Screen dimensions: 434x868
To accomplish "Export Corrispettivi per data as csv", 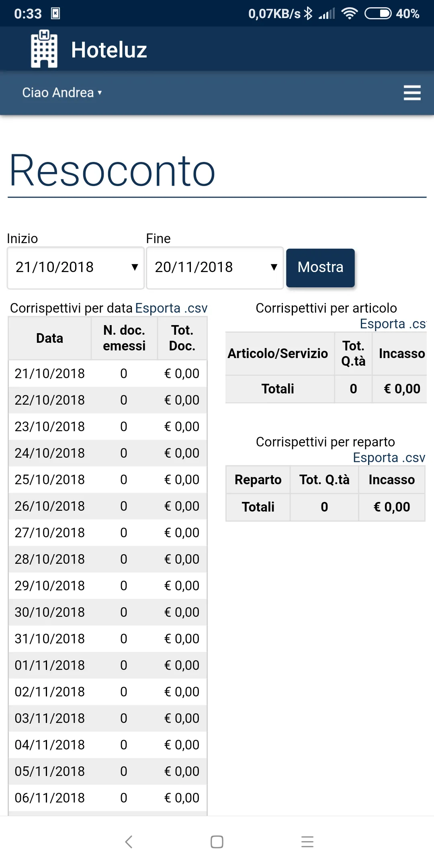I will coord(171,308).
